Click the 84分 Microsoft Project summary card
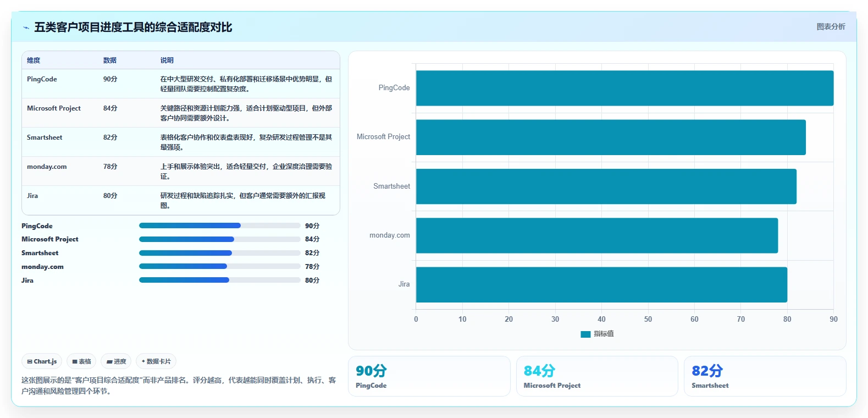This screenshot has width=868, height=418. (x=597, y=376)
